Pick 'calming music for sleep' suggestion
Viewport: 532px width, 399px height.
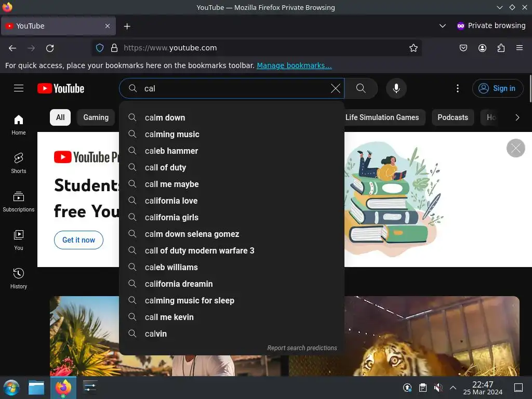pyautogui.click(x=232, y=301)
